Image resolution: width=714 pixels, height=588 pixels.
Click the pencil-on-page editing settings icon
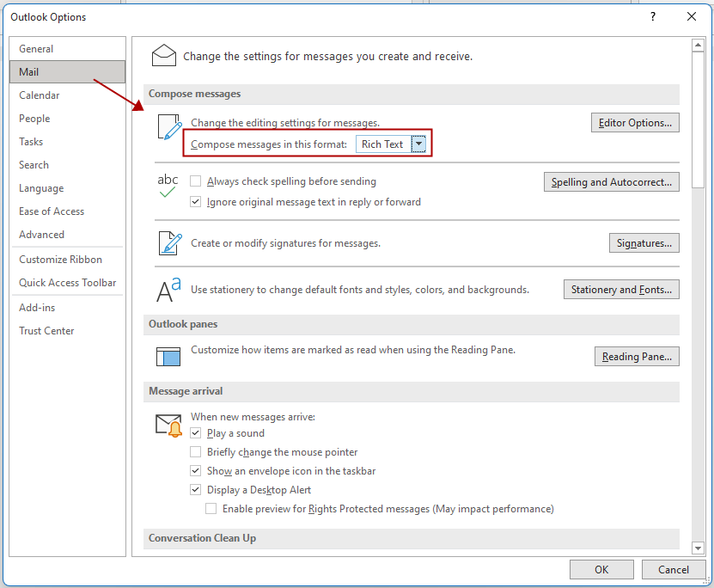170,127
